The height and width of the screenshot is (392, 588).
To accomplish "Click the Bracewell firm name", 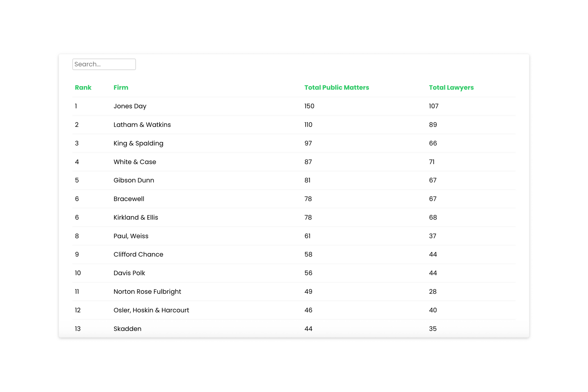I will [x=129, y=199].
